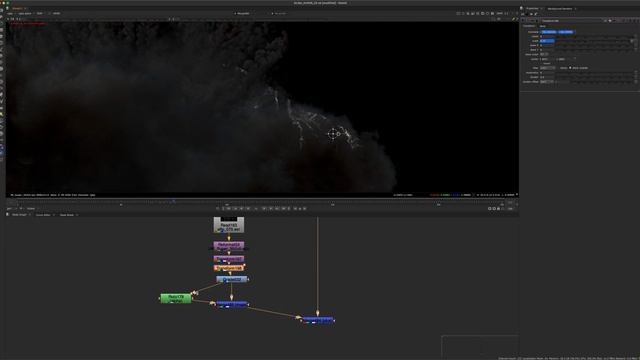Select the green Roto node
This screenshot has width=640, height=360.
point(176,298)
